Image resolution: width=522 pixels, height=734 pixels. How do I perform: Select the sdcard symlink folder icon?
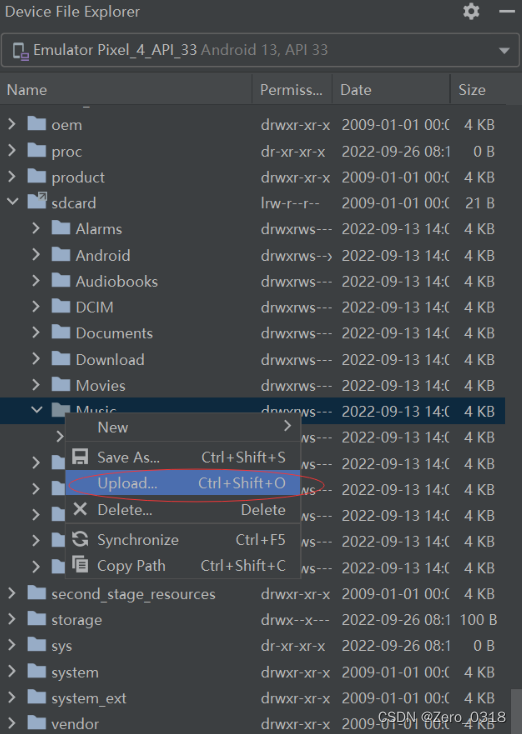(37, 201)
